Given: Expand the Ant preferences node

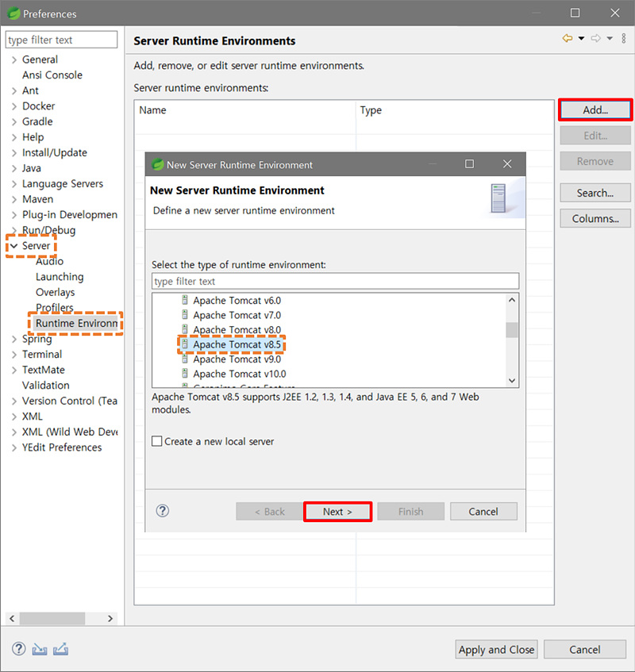Looking at the screenshot, I should click(14, 91).
